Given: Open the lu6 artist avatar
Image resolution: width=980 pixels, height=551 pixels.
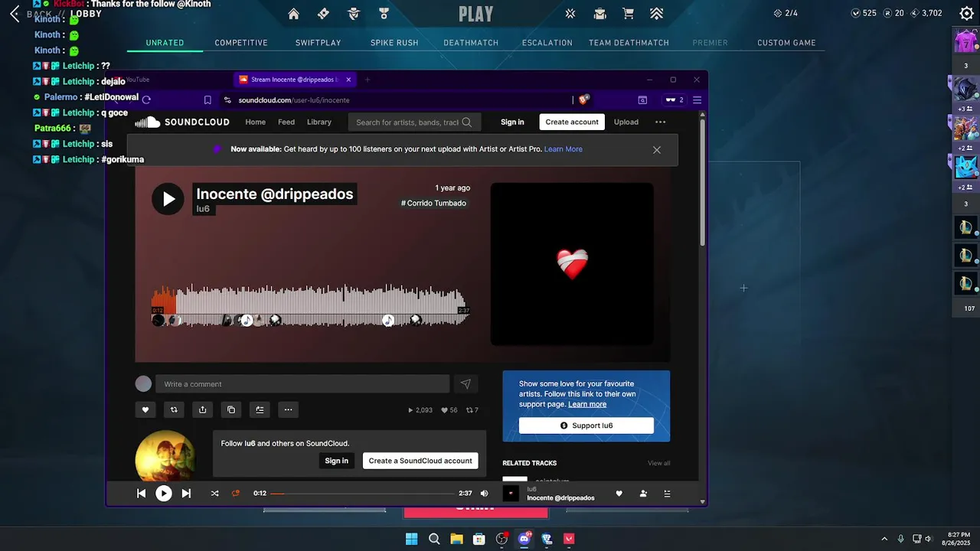Looking at the screenshot, I should tap(165, 455).
